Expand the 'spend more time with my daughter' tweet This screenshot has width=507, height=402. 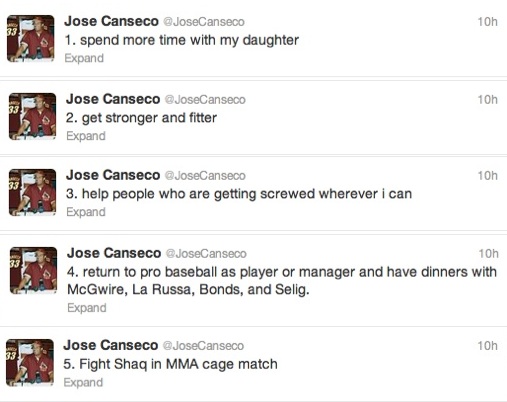pyautogui.click(x=84, y=58)
